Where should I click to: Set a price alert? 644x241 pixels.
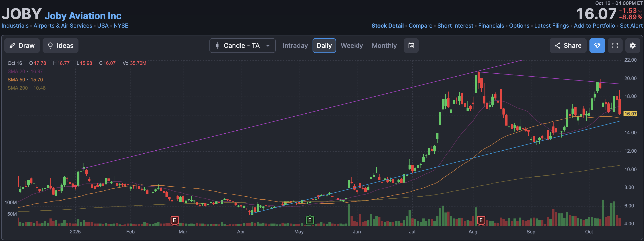pyautogui.click(x=631, y=26)
